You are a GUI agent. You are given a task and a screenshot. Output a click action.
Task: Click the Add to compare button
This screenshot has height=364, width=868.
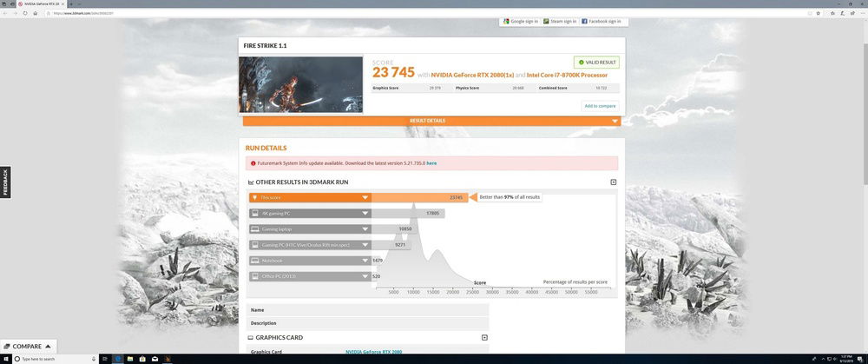(600, 106)
